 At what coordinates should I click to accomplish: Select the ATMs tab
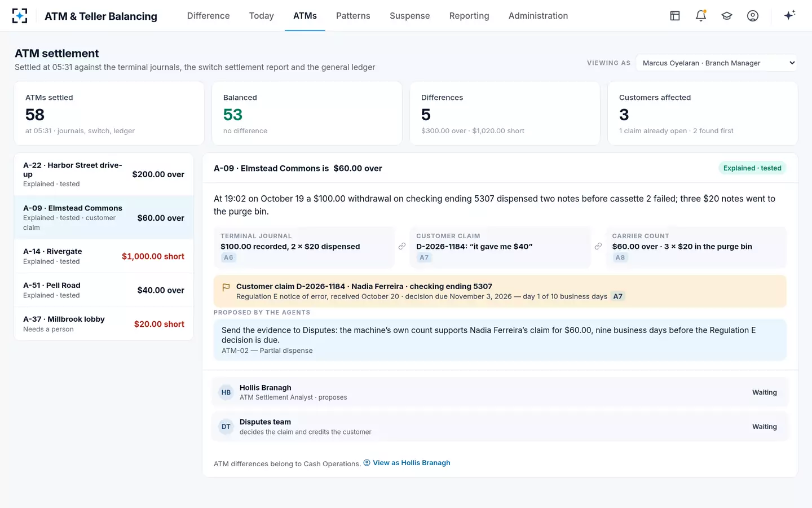pos(305,16)
